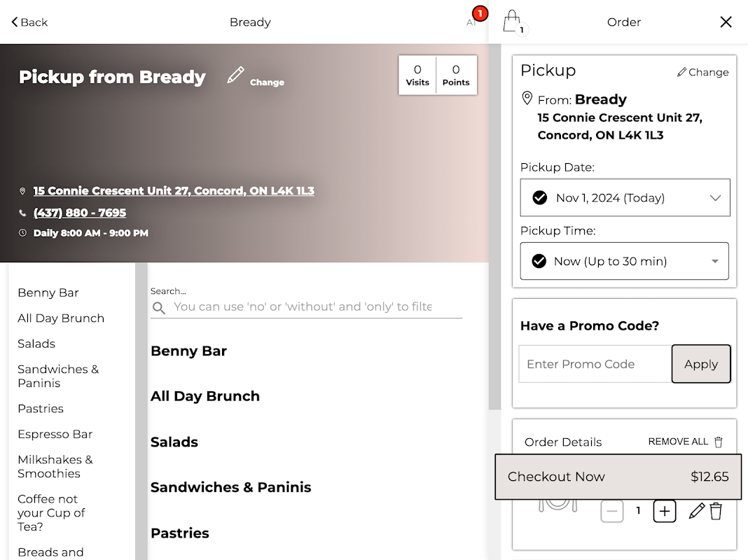The width and height of the screenshot is (748, 560).
Task: Click the menu search field
Action: tap(306, 307)
